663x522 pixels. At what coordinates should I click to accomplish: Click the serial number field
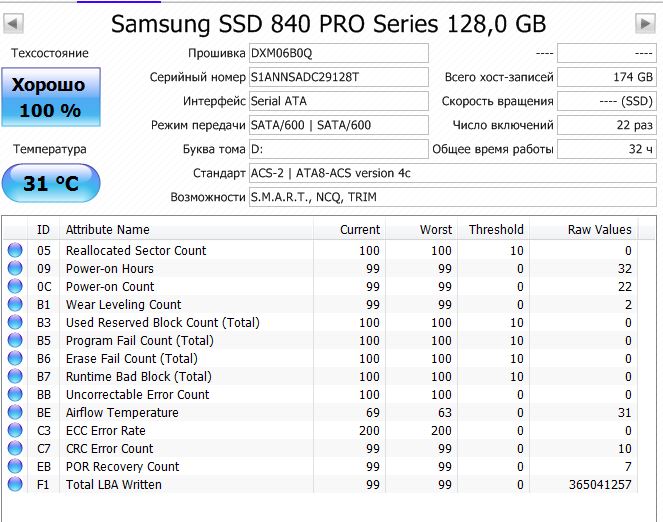point(338,77)
